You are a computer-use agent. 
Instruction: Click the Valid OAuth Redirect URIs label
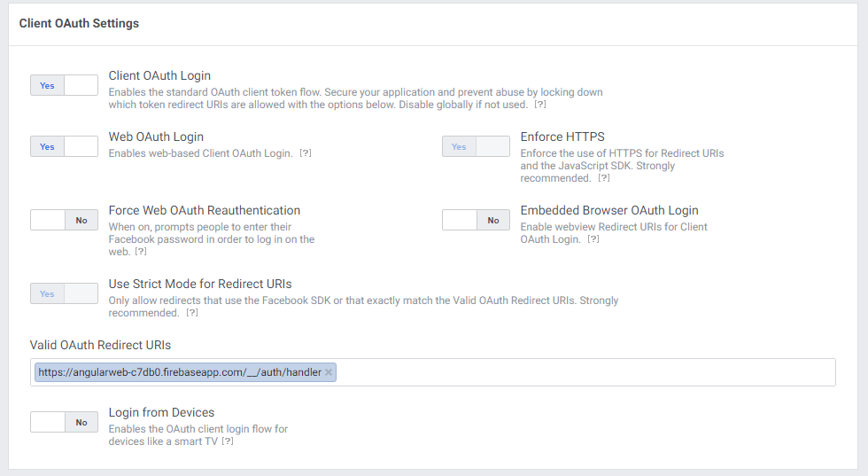[x=100, y=345]
